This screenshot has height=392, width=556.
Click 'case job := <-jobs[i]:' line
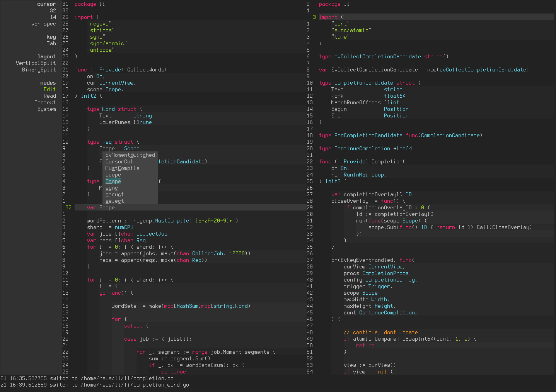(158, 339)
